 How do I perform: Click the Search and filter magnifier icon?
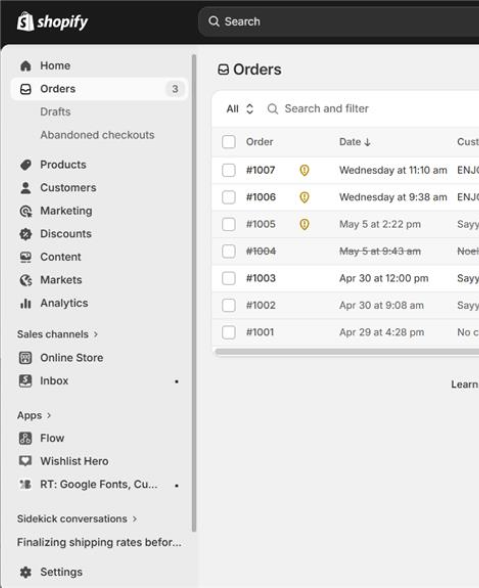click(273, 109)
